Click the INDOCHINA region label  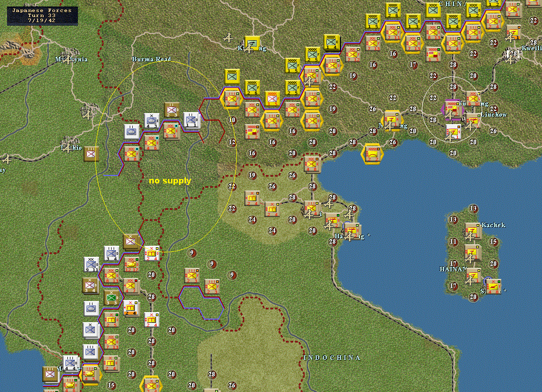click(x=332, y=358)
